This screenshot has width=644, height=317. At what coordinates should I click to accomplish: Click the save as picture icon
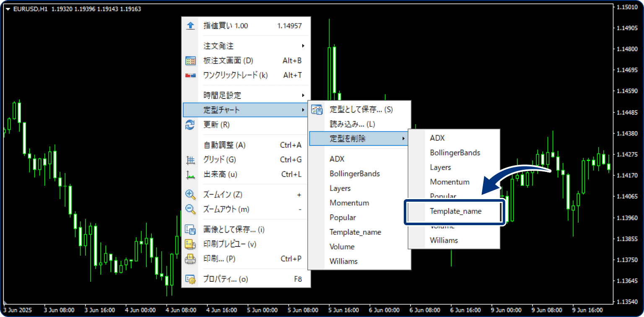click(x=190, y=229)
